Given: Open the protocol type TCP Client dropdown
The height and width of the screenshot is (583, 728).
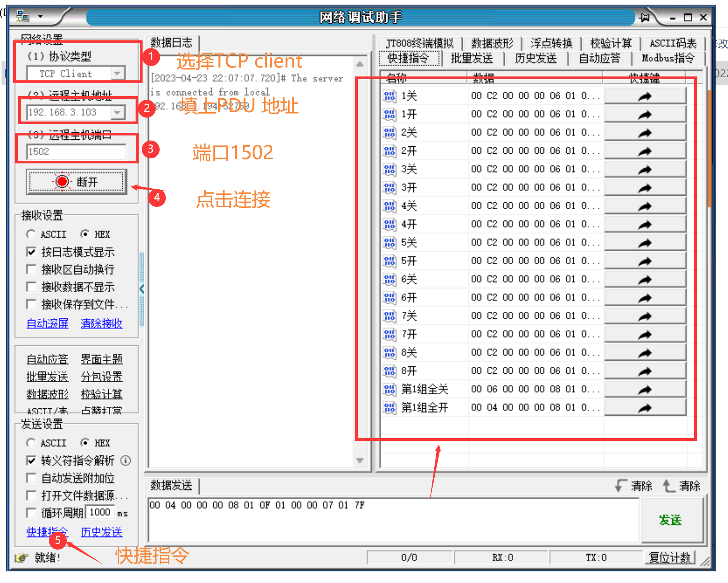Looking at the screenshot, I should (x=117, y=73).
